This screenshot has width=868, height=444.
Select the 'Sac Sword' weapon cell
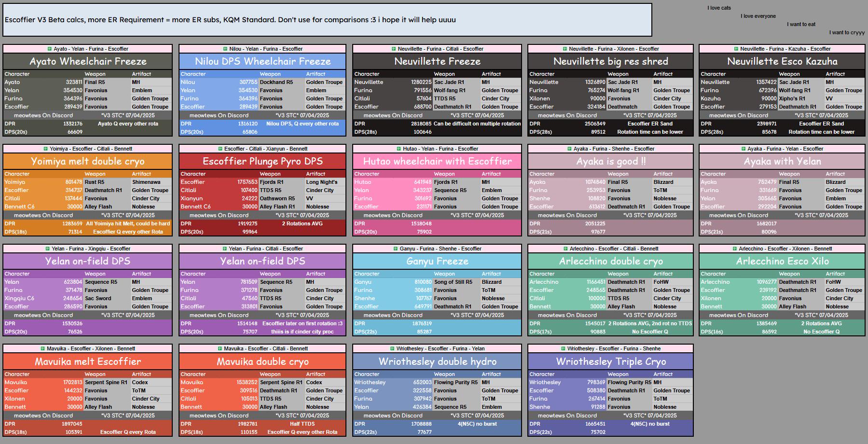coord(107,298)
